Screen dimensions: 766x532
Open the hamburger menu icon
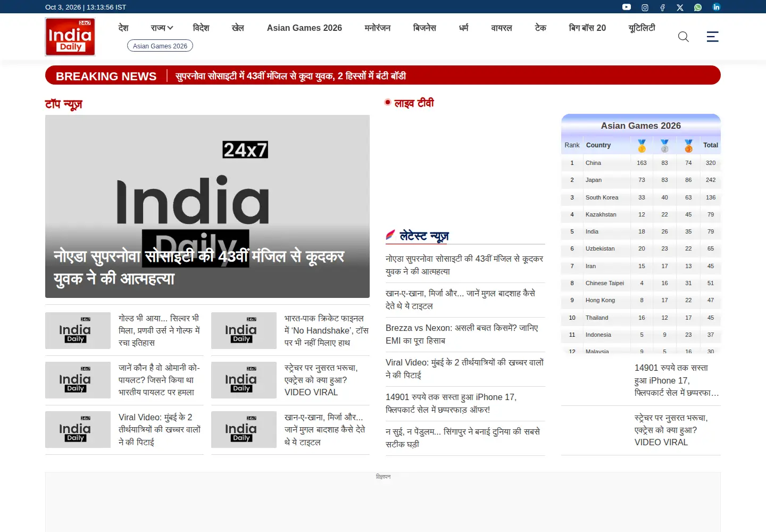[x=713, y=37]
